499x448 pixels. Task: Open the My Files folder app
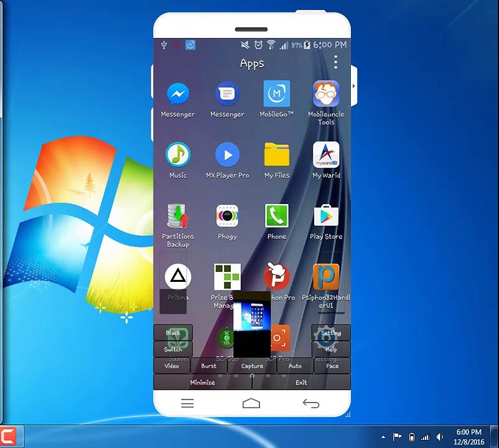coord(276,155)
